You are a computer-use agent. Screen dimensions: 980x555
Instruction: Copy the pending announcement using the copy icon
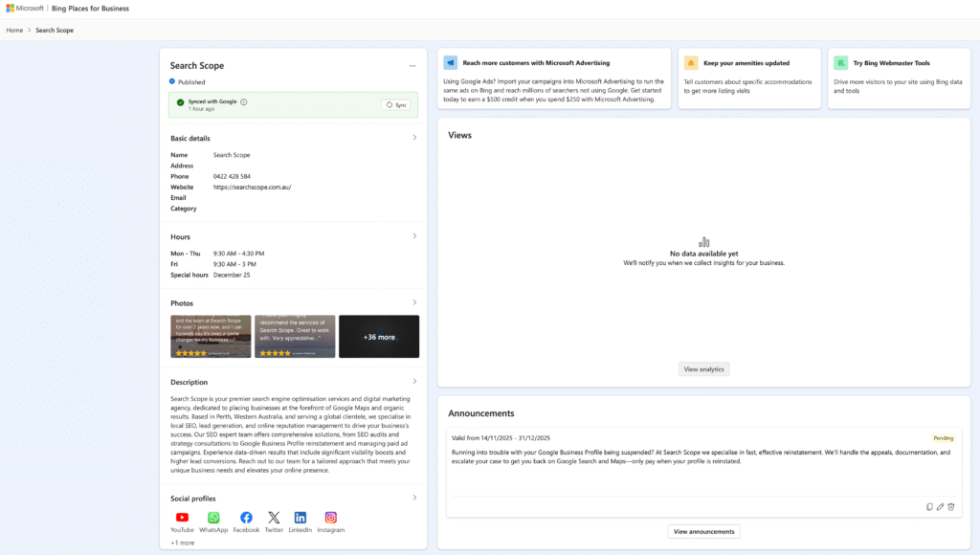(x=929, y=506)
